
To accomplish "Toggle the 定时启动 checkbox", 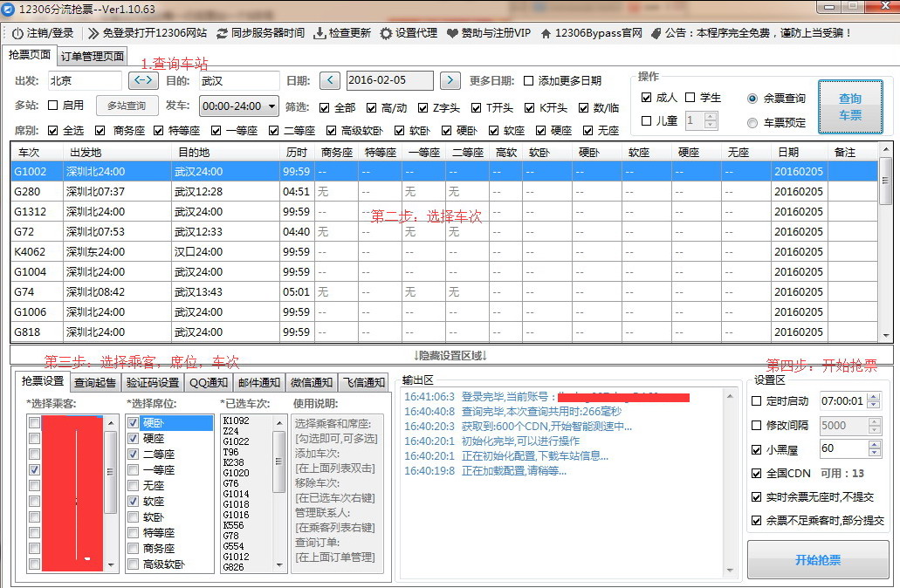I will [757, 401].
